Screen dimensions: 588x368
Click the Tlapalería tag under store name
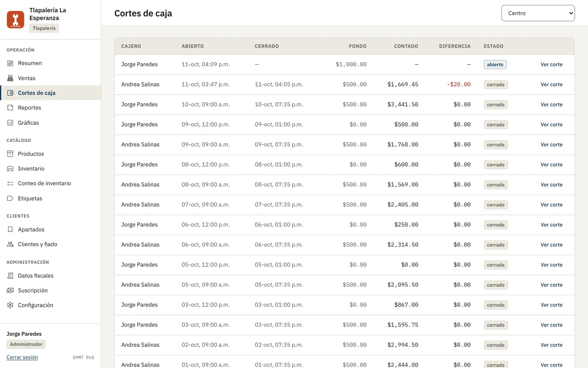coord(44,28)
